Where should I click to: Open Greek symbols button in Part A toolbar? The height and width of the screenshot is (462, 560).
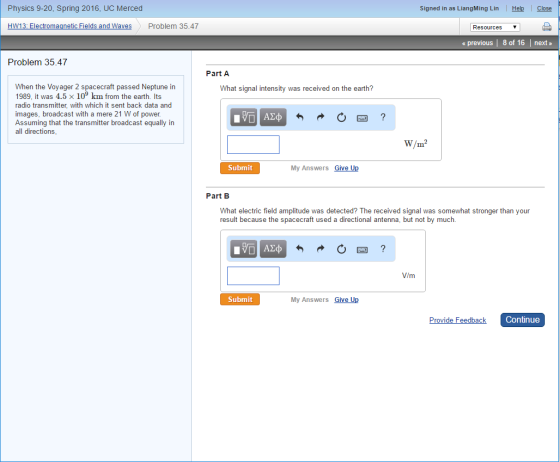point(273,117)
